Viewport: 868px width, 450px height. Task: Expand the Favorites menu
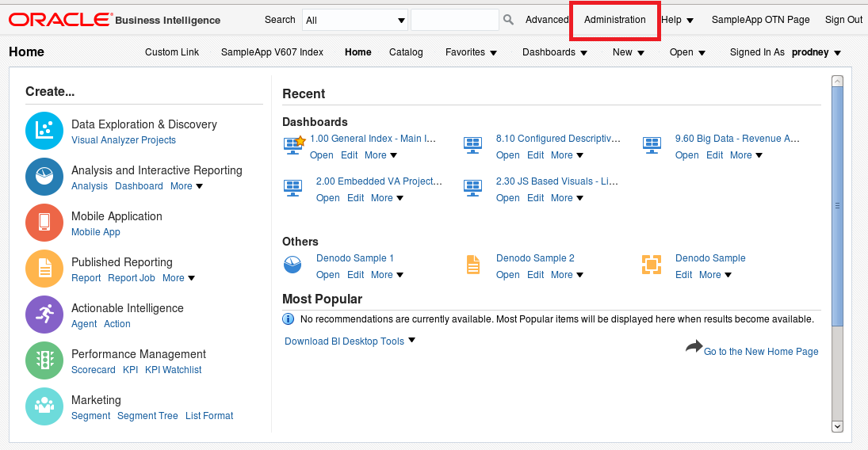471,52
